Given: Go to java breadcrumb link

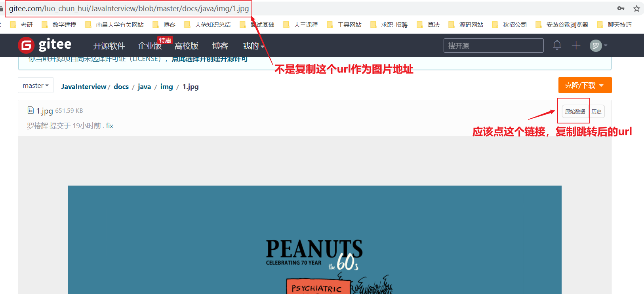Looking at the screenshot, I should 144,87.
